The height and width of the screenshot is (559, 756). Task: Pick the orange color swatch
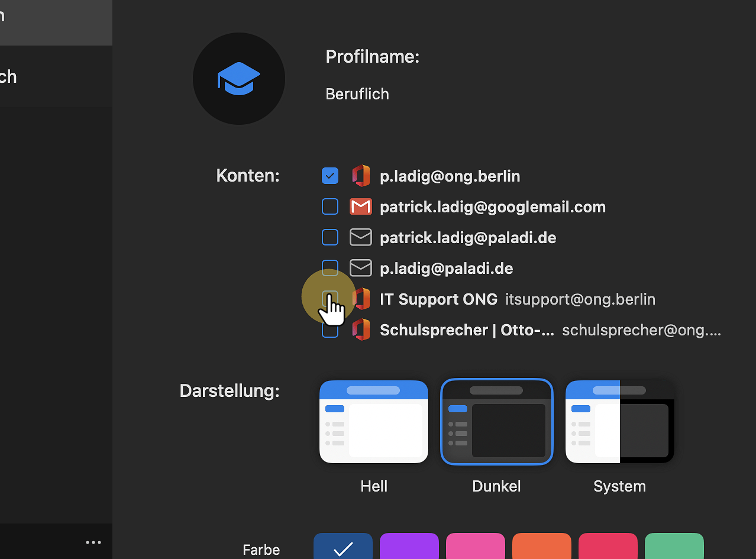pos(542,547)
